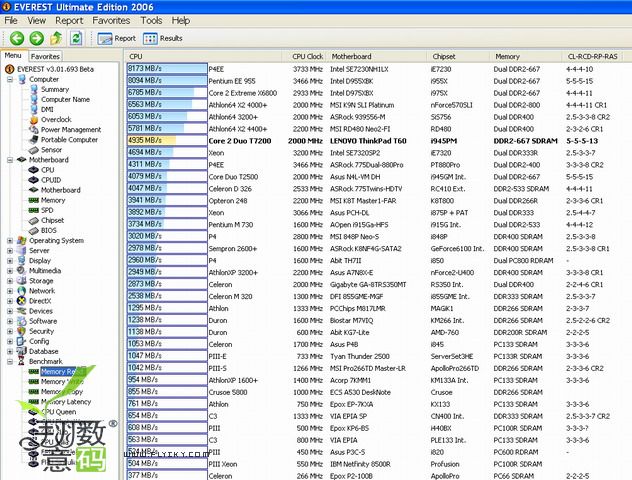Screen dimensions: 632x480
Task: Sort by the CL-RCD-RP-RAS column header
Action: [592, 56]
